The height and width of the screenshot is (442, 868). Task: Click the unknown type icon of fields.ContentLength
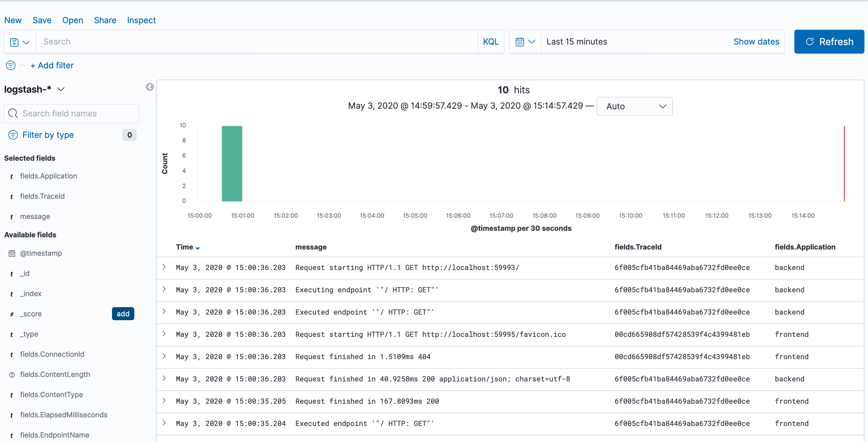click(12, 375)
